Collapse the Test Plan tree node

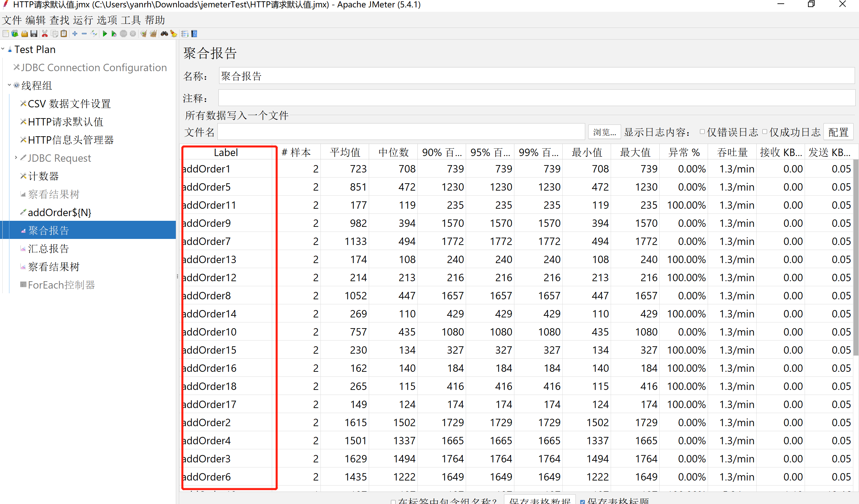pos(3,49)
